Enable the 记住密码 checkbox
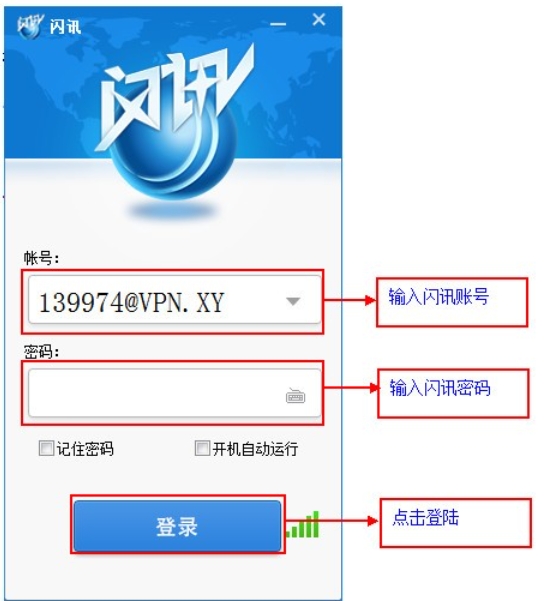This screenshot has width=556, height=601. click(x=46, y=448)
